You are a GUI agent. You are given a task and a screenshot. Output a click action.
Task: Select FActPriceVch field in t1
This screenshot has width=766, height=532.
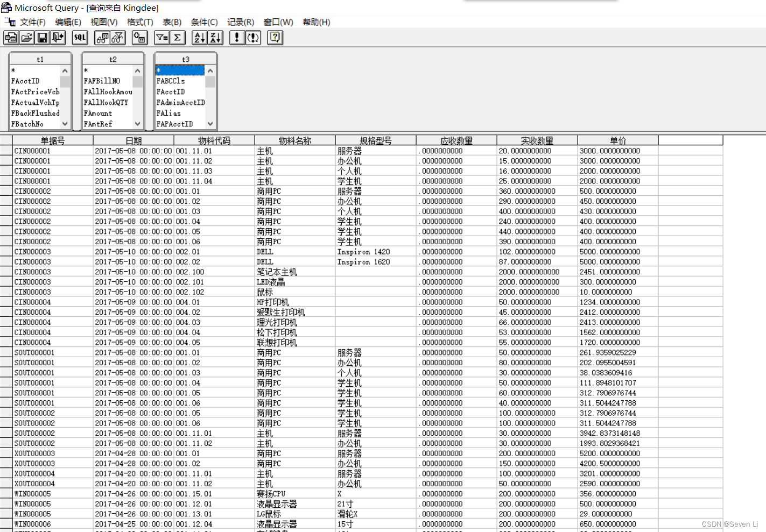tap(36, 92)
